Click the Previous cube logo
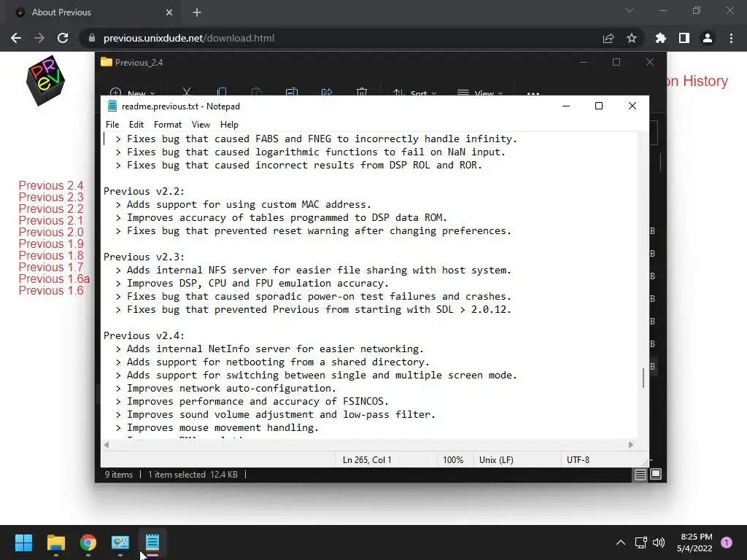 45,80
